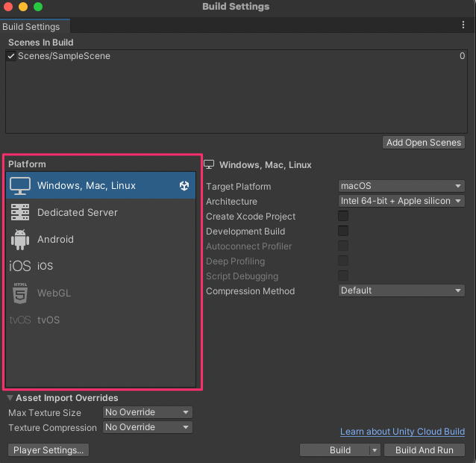Select the Android platform
The width and height of the screenshot is (476, 463).
(x=101, y=240)
